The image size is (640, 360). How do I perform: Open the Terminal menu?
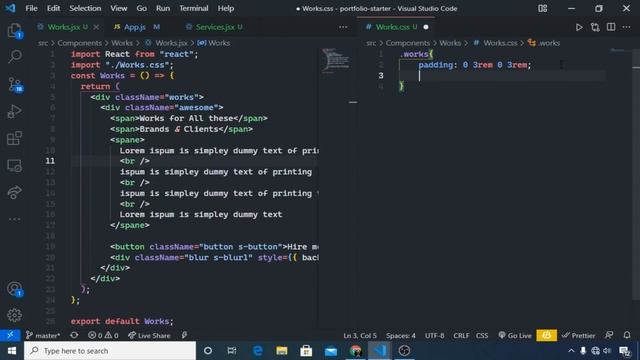[x=193, y=8]
